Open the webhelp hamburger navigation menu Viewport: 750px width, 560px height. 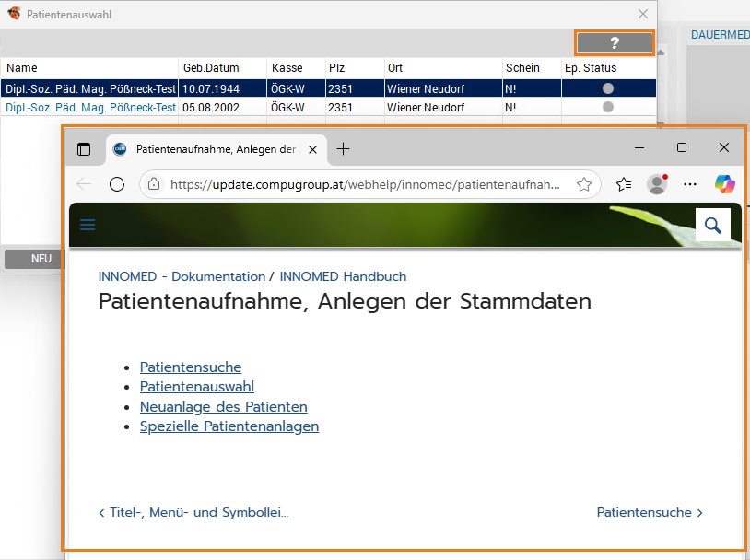pyautogui.click(x=88, y=225)
